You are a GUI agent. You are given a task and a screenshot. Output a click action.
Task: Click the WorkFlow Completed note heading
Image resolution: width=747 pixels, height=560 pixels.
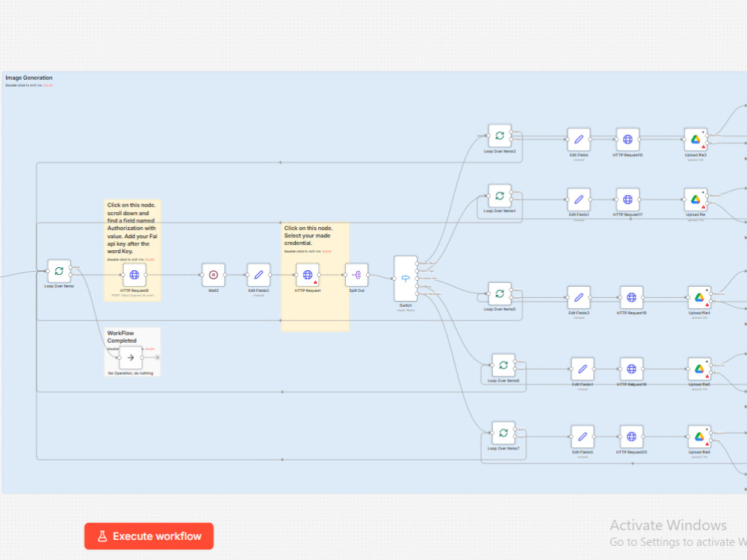point(122,337)
